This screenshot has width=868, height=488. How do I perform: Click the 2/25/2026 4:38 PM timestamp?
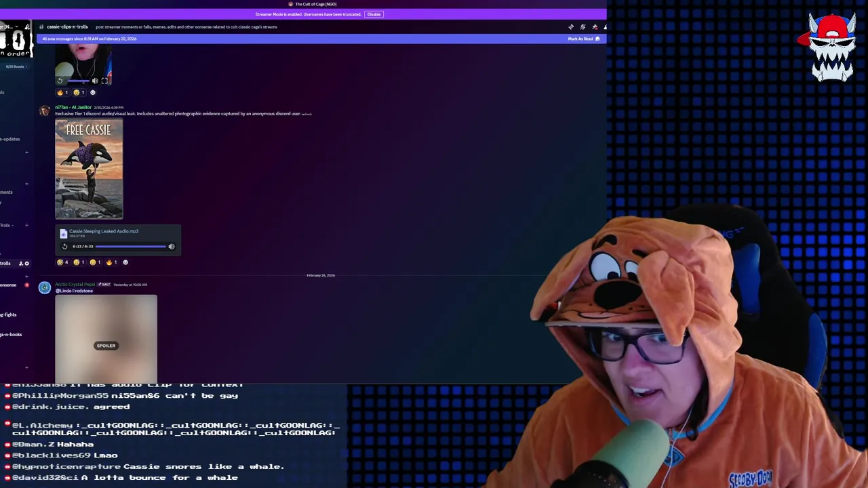pos(108,107)
